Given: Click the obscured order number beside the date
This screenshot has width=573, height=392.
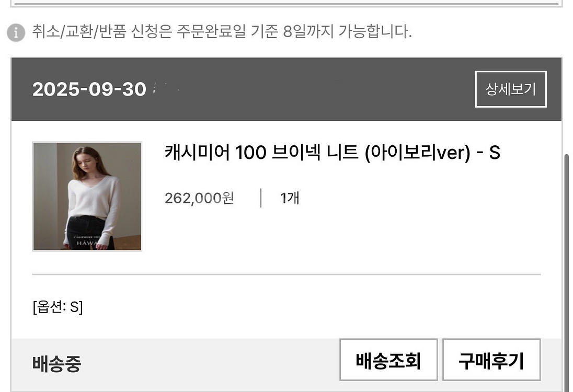Looking at the screenshot, I should coord(166,89).
